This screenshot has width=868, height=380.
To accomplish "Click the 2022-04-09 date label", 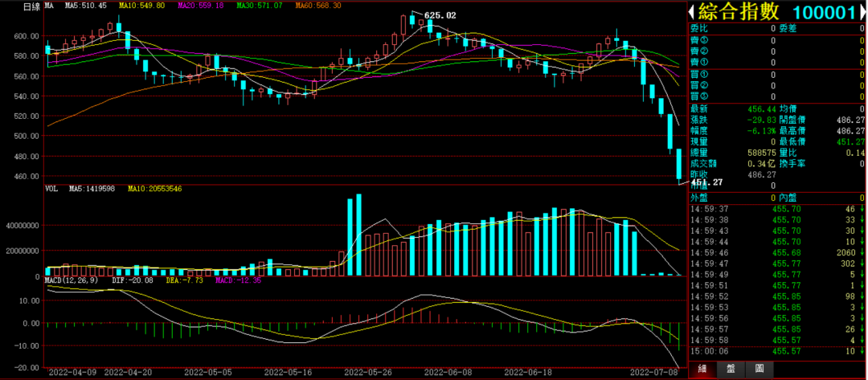I will pos(72,372).
